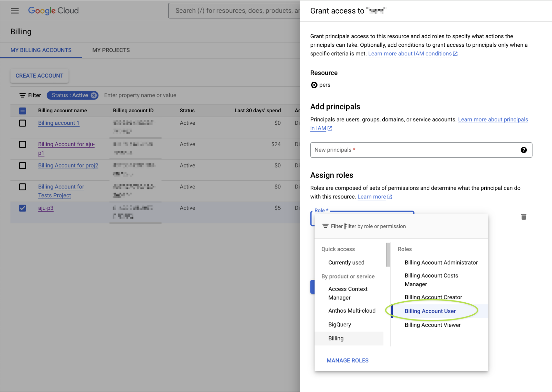Click the New principals input field
552x392 pixels.
click(421, 150)
